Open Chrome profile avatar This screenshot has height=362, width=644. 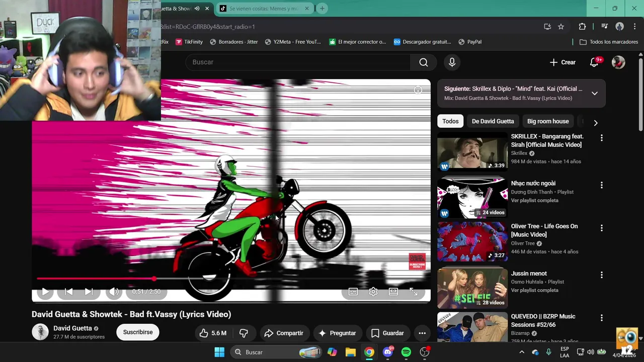click(619, 27)
